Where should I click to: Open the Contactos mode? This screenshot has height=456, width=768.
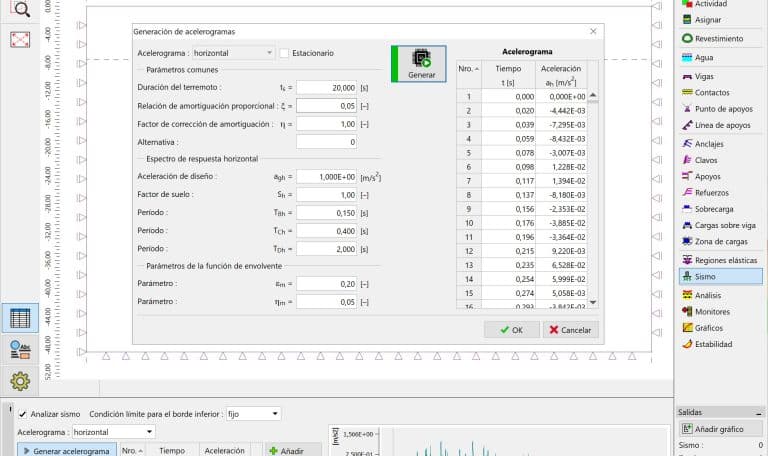tap(721, 93)
